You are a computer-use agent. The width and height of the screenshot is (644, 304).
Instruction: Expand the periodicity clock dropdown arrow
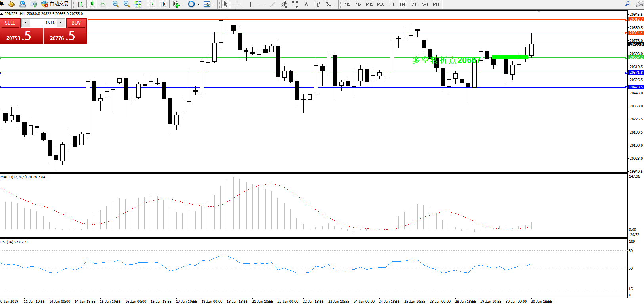click(x=198, y=4)
